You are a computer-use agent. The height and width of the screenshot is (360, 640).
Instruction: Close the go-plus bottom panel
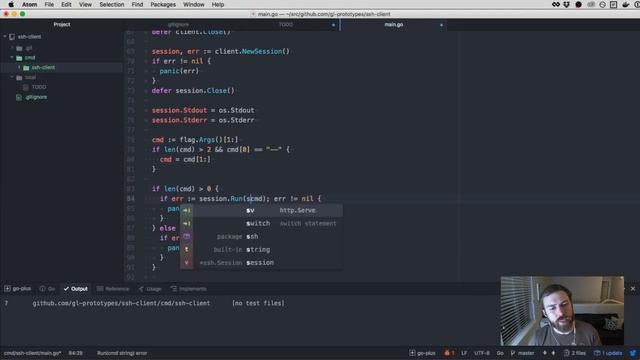(x=633, y=289)
